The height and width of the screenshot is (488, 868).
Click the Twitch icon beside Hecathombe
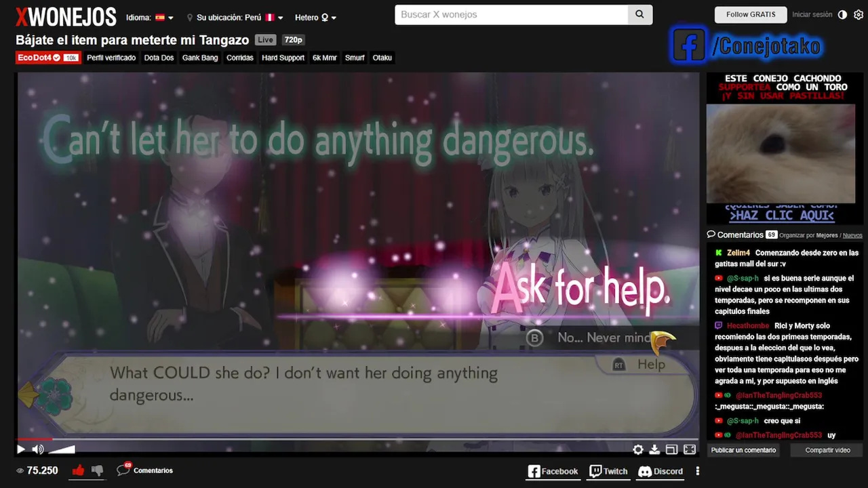click(719, 326)
